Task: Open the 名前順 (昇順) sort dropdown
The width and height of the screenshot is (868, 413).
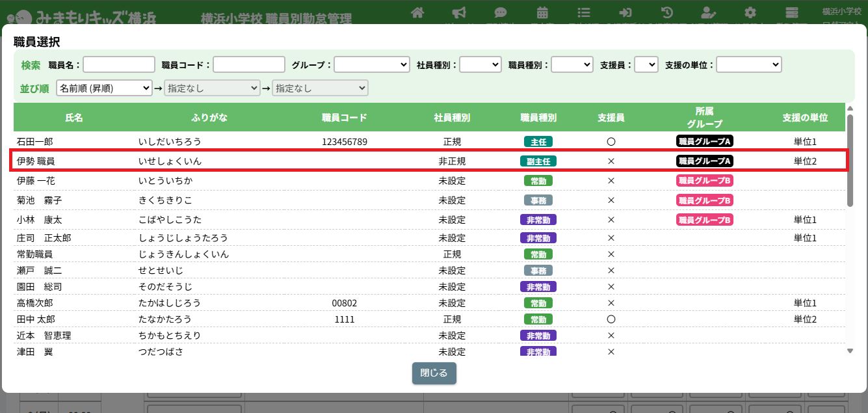Action: tap(104, 88)
